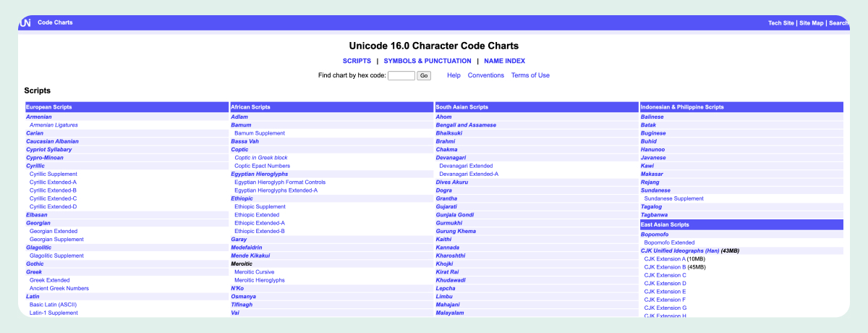View the Conventions page
868x333 pixels.
tap(486, 75)
